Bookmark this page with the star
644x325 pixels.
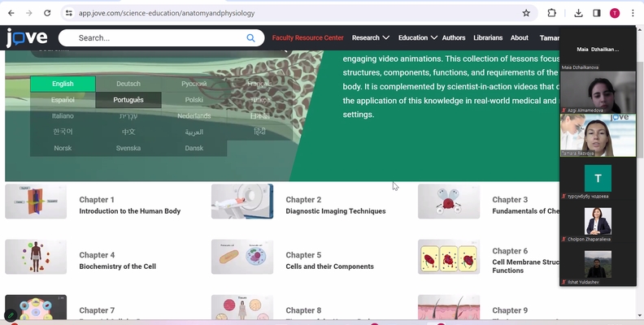click(x=526, y=13)
